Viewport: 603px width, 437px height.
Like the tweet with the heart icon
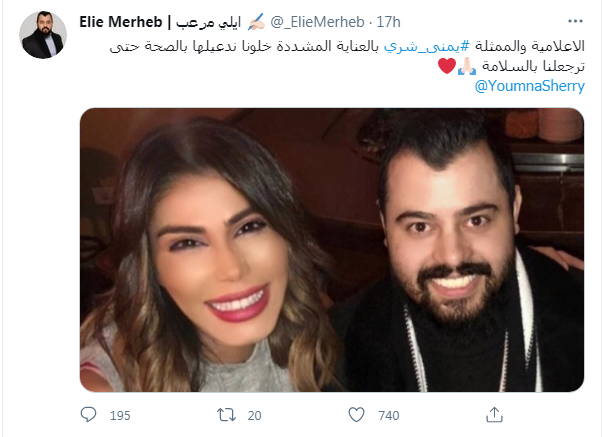pos(356,415)
